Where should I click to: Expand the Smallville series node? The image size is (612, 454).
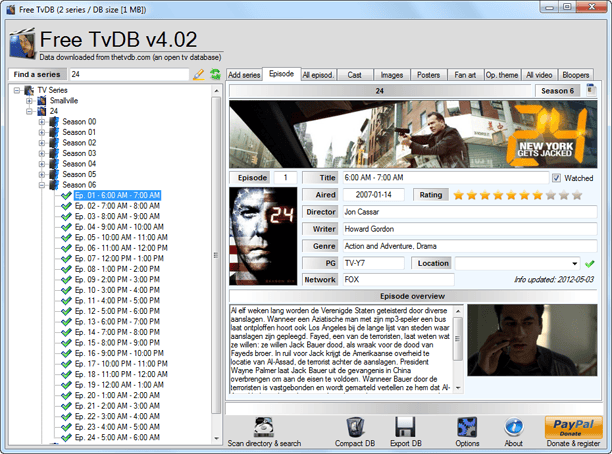pyautogui.click(x=29, y=101)
